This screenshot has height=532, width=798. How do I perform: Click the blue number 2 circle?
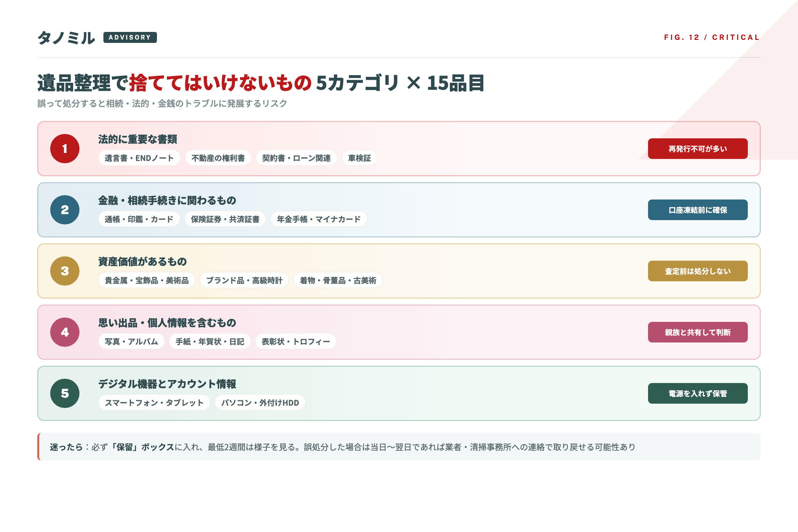tap(65, 210)
